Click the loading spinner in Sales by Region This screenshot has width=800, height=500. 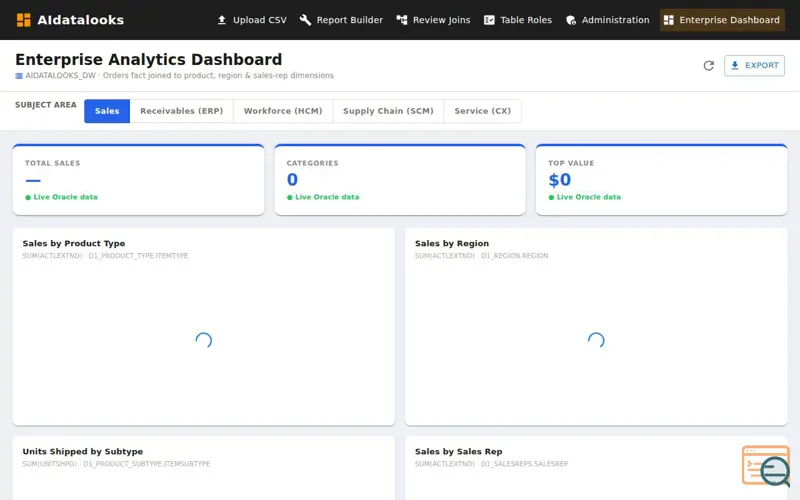(596, 340)
